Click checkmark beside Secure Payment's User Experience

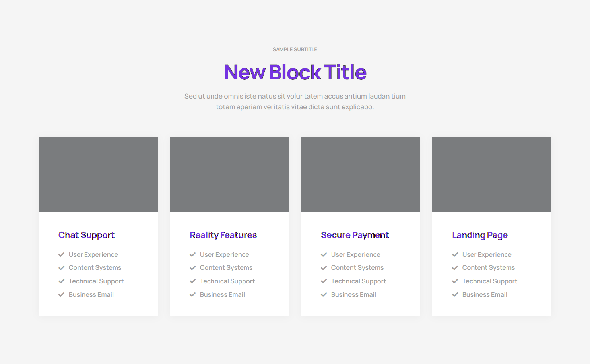(324, 255)
